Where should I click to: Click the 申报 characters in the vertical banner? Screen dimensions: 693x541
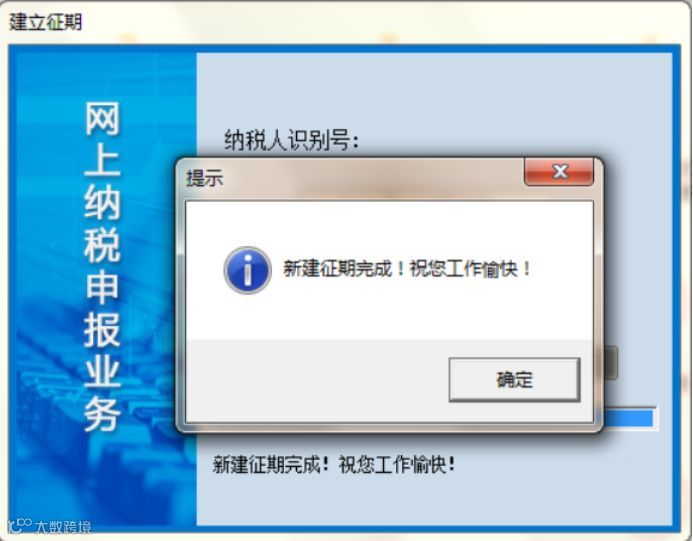click(x=102, y=309)
